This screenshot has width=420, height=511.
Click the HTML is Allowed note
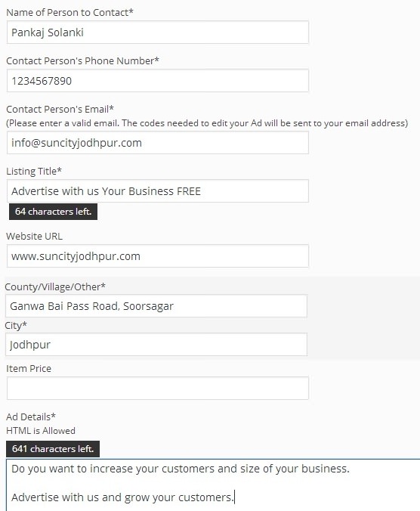(41, 431)
